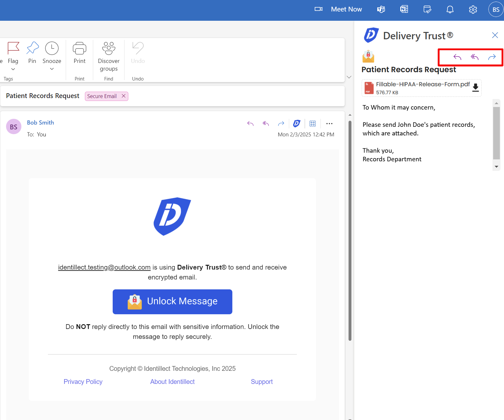Click the 576.77 KB file size text
504x420 pixels.
[387, 93]
